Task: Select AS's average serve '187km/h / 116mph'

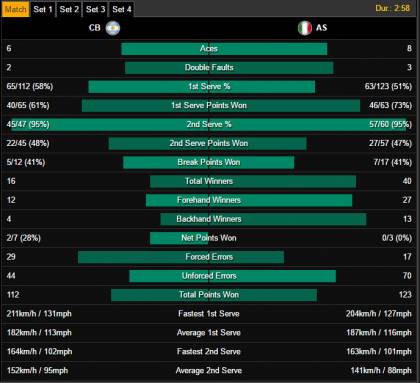Action: pyautogui.click(x=379, y=333)
